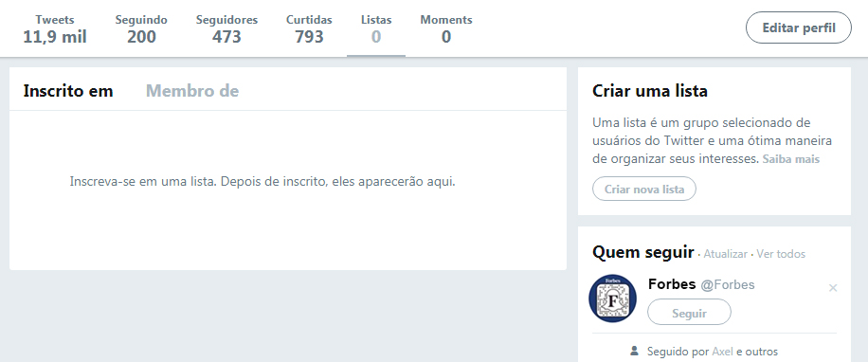868x362 pixels.
Task: Open the Forbes profile avatar
Action: [x=612, y=299]
